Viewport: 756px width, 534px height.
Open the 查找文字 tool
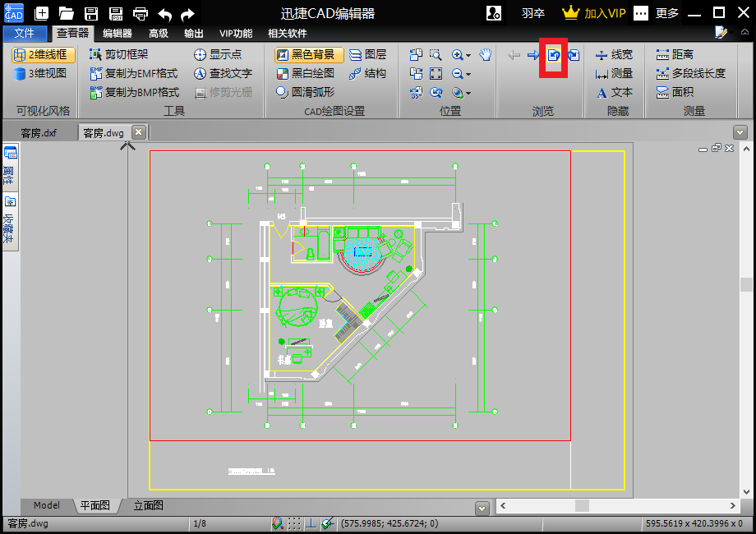(223, 73)
